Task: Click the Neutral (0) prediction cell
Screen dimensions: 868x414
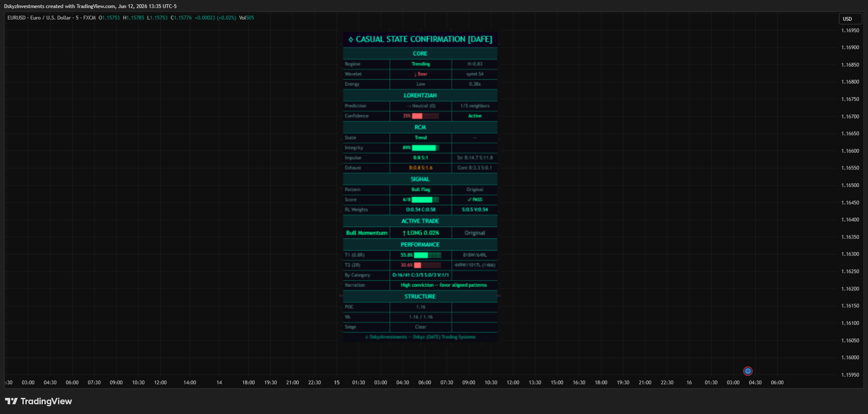Action: [421, 106]
